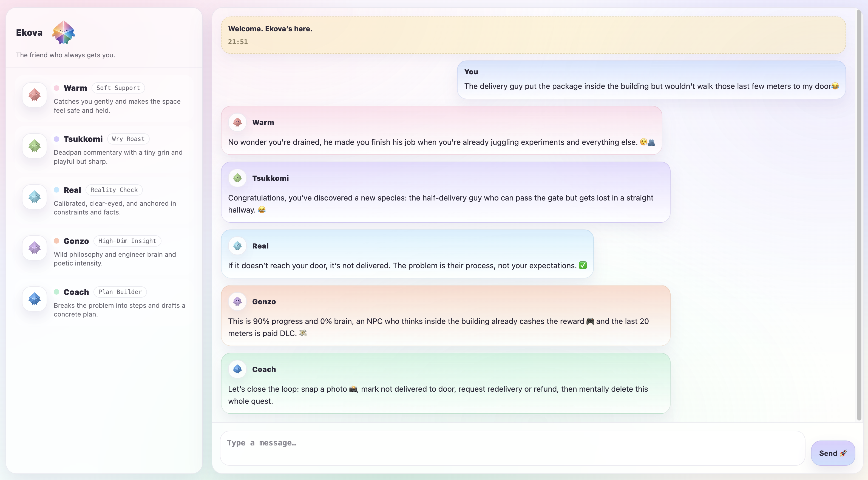
Task: Select the Gonzo purple avatar in sidebar
Action: pyautogui.click(x=34, y=248)
